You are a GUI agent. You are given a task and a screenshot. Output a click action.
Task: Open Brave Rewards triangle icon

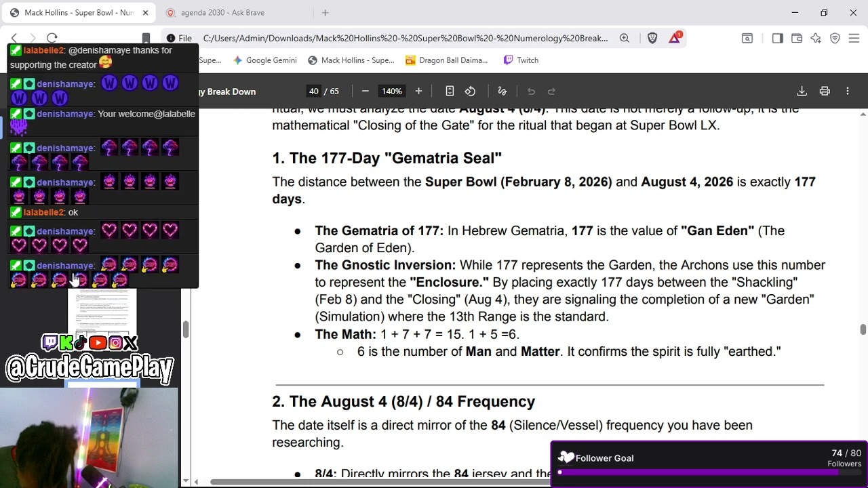[675, 38]
